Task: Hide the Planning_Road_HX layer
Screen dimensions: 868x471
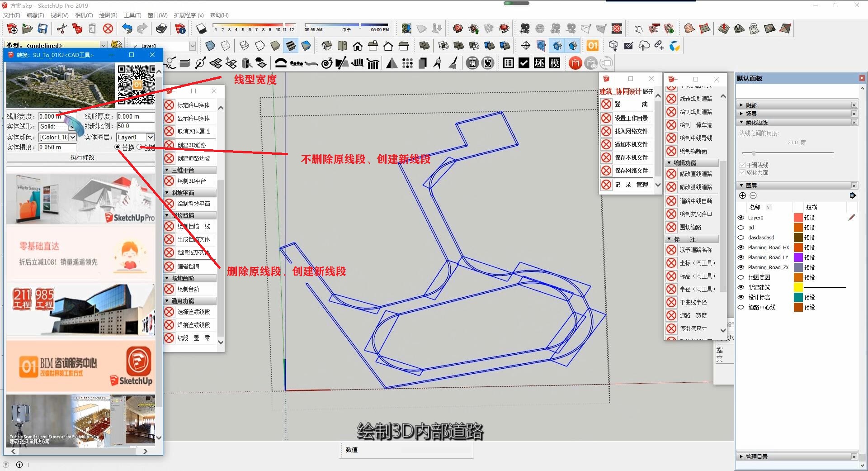Action: 741,247
